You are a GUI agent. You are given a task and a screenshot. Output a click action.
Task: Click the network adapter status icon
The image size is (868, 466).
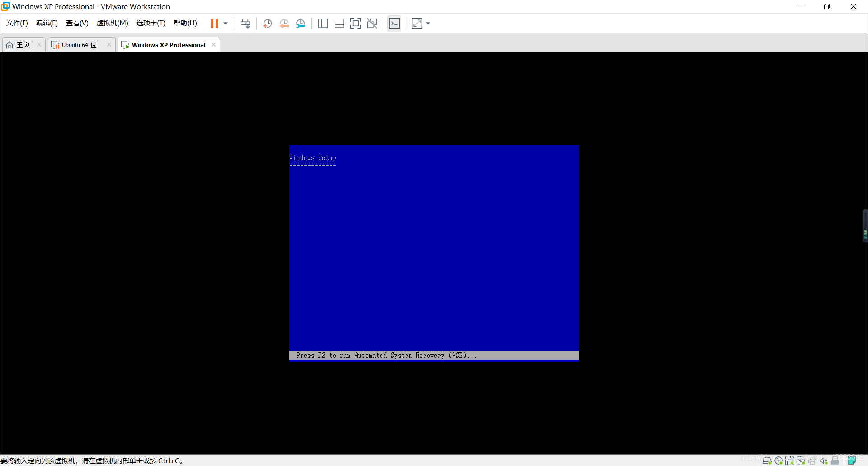tap(801, 461)
